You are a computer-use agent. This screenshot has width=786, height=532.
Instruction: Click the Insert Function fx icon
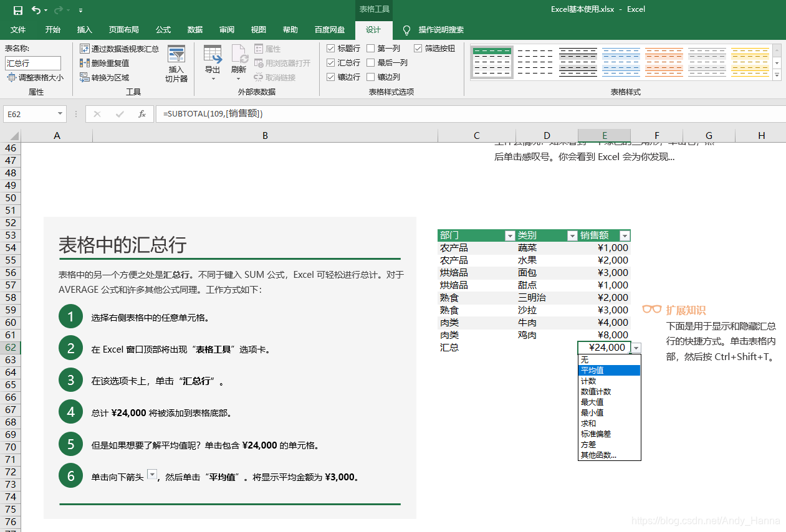click(x=142, y=114)
